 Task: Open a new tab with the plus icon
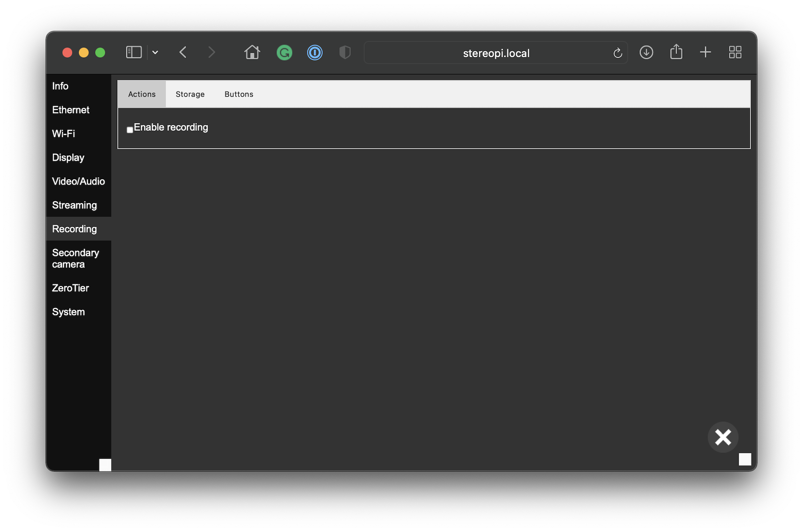[705, 52]
